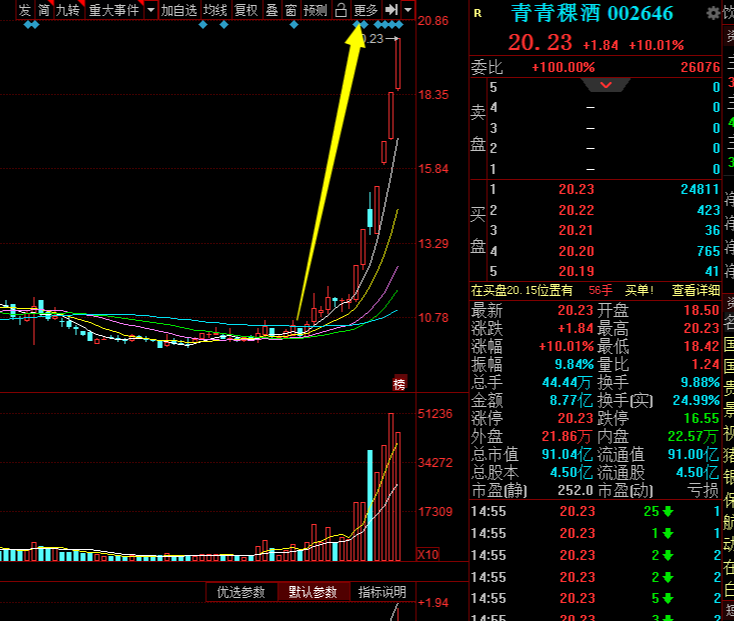Click the 振幅 value 9.84%

[574, 364]
